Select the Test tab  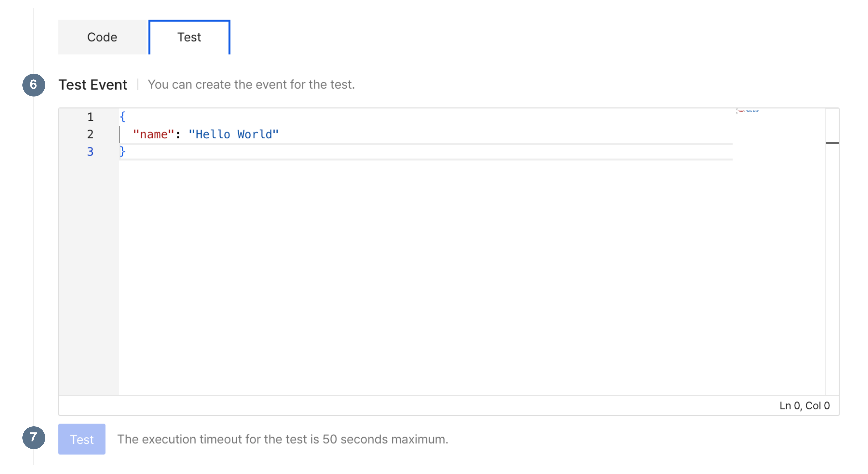click(x=189, y=37)
